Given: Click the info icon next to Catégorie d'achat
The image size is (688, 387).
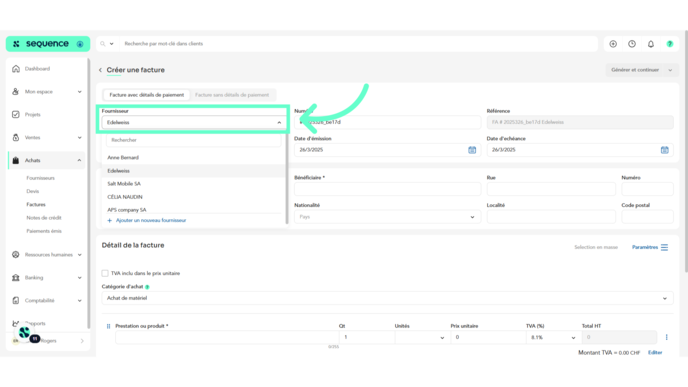Looking at the screenshot, I should (x=147, y=287).
